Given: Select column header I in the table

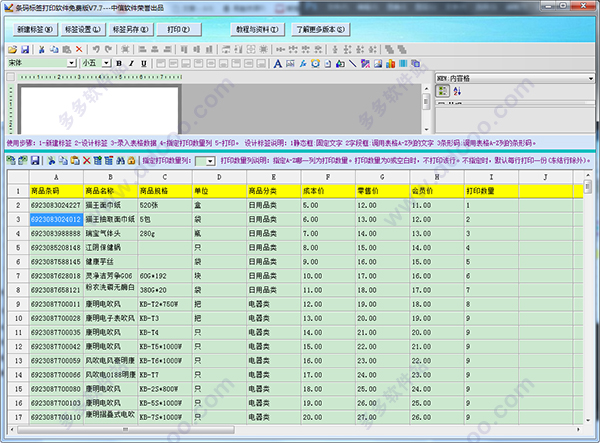Looking at the screenshot, I should tap(491, 177).
